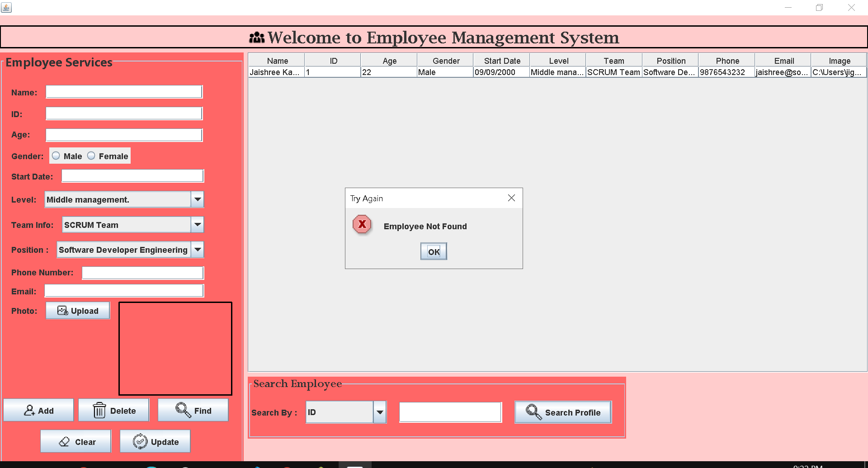Select the Male gender radio button

tap(56, 155)
